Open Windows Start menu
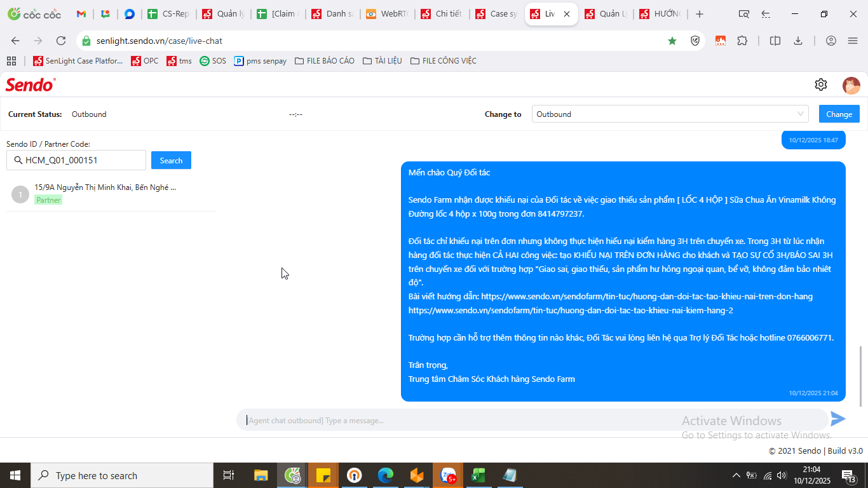Screen dimensions: 868x488 [x=15, y=475]
